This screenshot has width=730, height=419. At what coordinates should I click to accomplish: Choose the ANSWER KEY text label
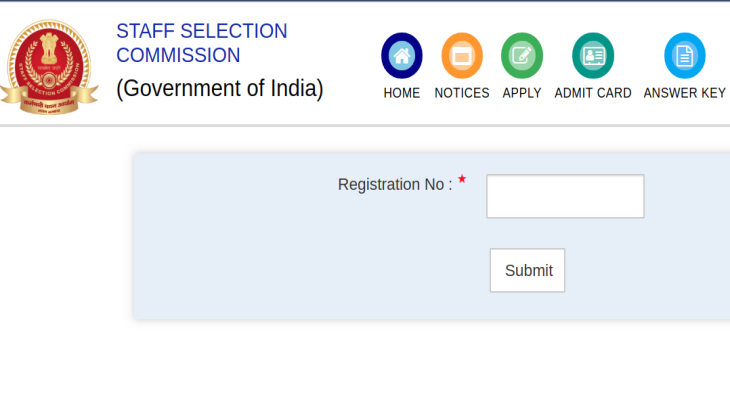685,93
